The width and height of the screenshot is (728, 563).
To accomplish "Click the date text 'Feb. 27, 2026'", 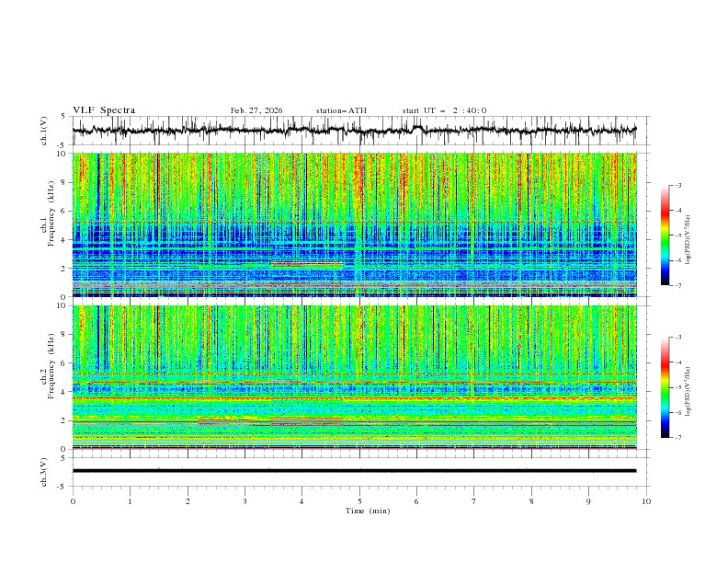I will point(256,110).
